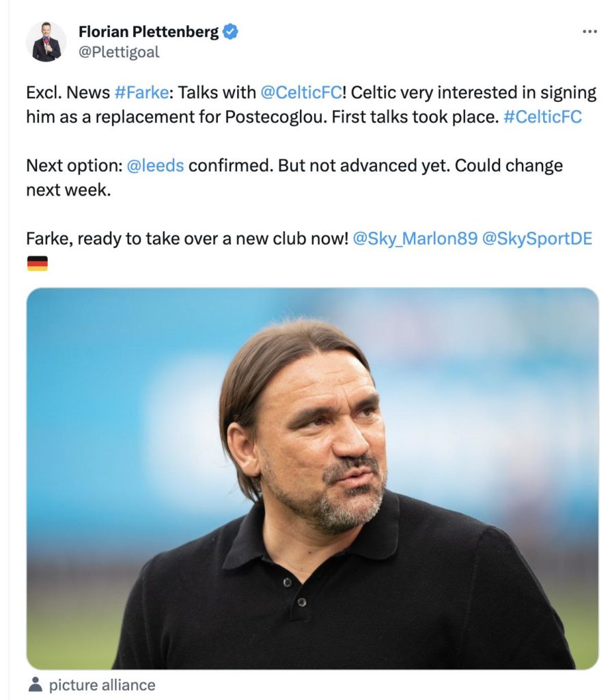The width and height of the screenshot is (610, 700).
Task: Open the Florian Plettenberg display name
Action: [148, 31]
